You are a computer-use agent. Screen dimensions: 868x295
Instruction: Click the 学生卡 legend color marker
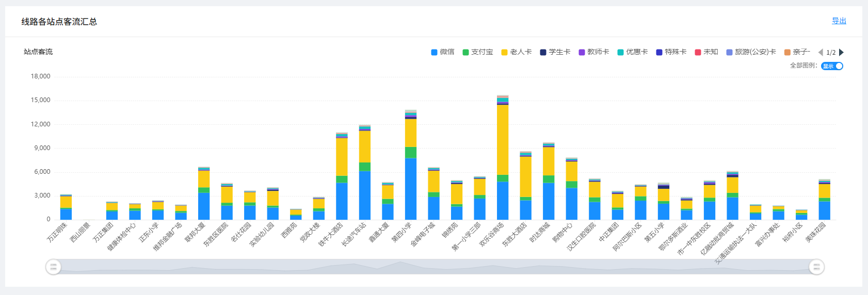[543, 52]
